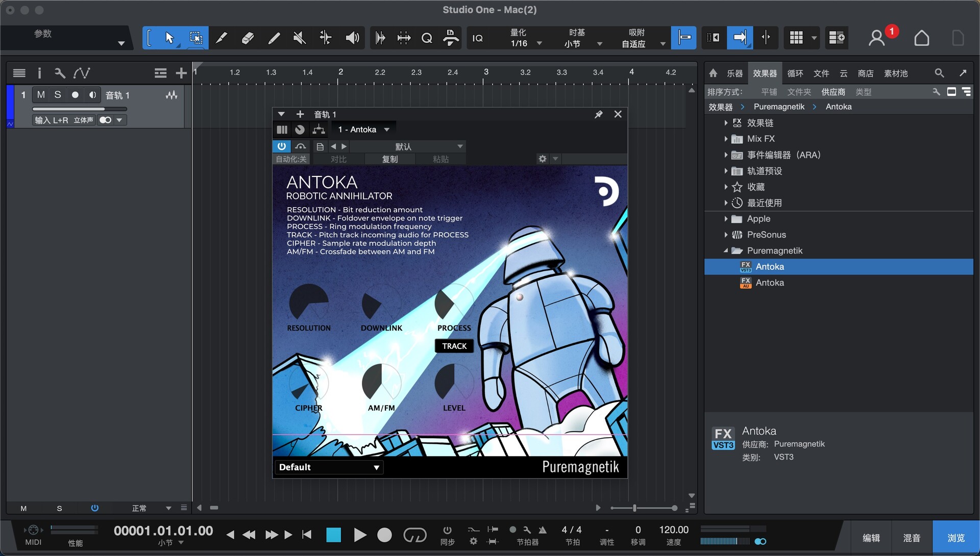Sort browser by 文件夹
This screenshot has height=556, width=980.
click(799, 92)
